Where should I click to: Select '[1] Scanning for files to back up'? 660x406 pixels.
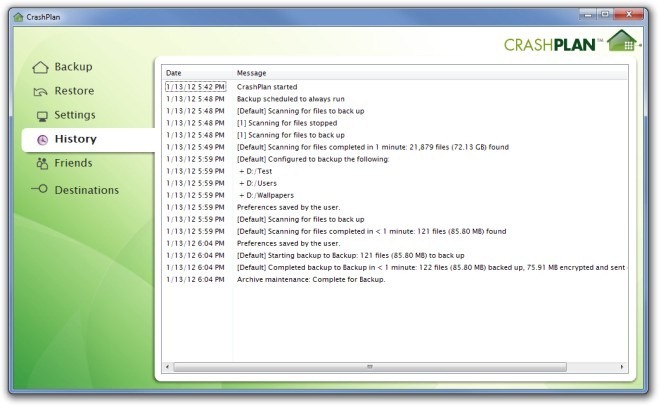pos(290,135)
